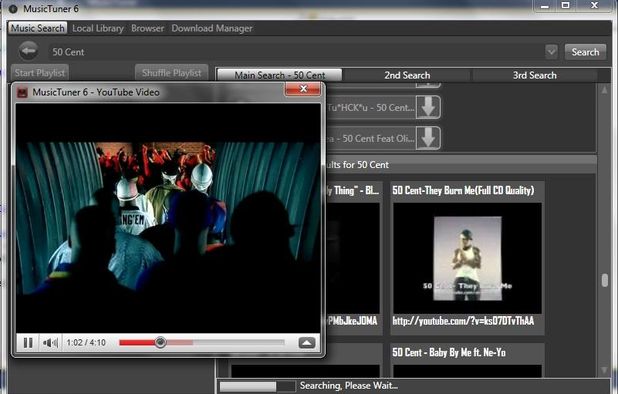Viewport: 618px width, 394px height.
Task: Download the 50 Cent Feat Oli track
Action: pos(428,138)
